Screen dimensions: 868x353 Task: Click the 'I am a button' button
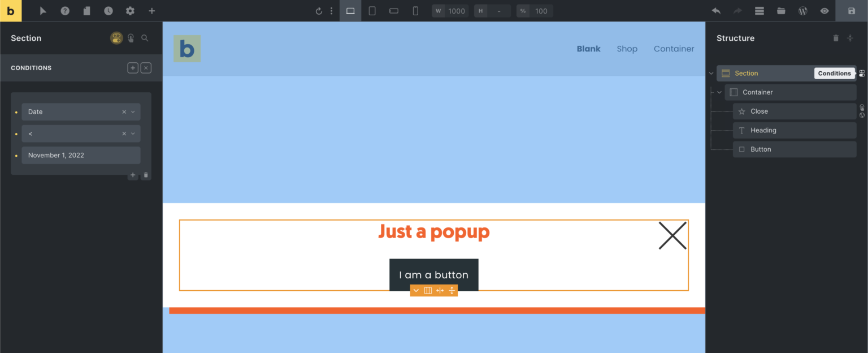(433, 275)
